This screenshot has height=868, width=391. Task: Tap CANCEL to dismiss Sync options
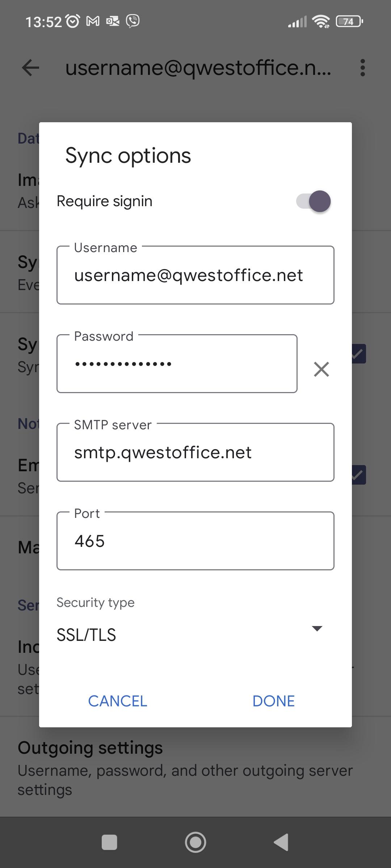(118, 701)
